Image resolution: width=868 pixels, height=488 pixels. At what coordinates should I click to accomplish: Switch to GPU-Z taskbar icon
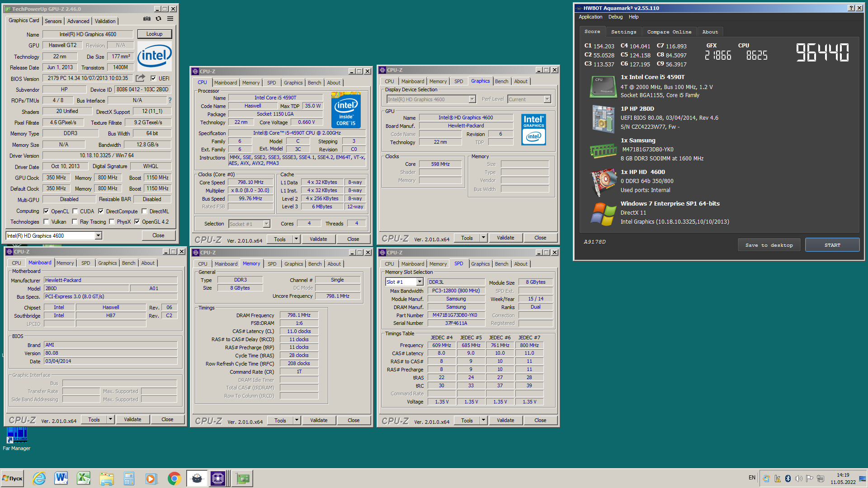(243, 479)
